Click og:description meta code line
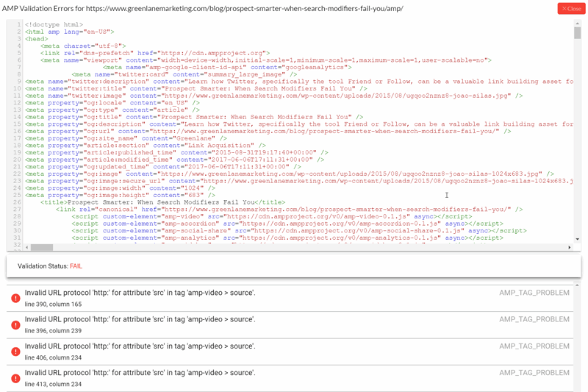588x392 pixels. [x=299, y=124]
